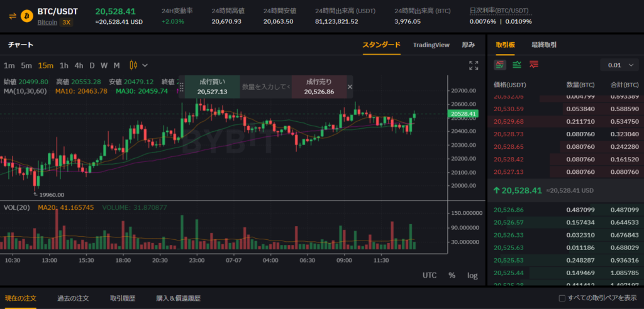This screenshot has width=644, height=309.
Task: Select 5m timeframe
Action: pos(26,65)
